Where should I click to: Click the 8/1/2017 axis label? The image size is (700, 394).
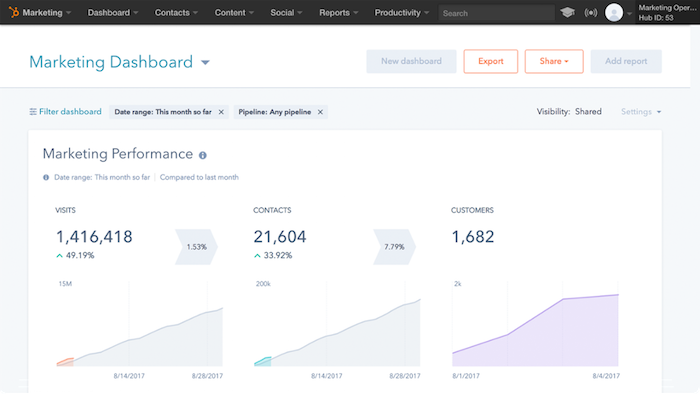pyautogui.click(x=466, y=376)
